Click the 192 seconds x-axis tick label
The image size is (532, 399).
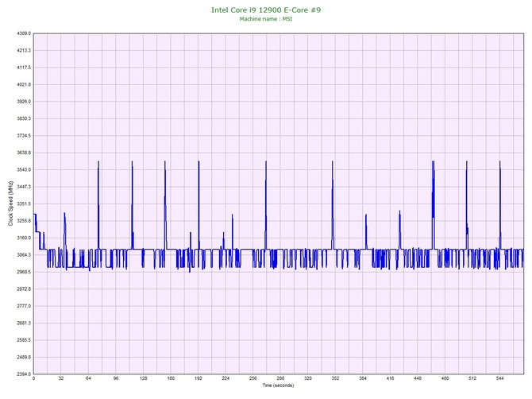pos(199,378)
